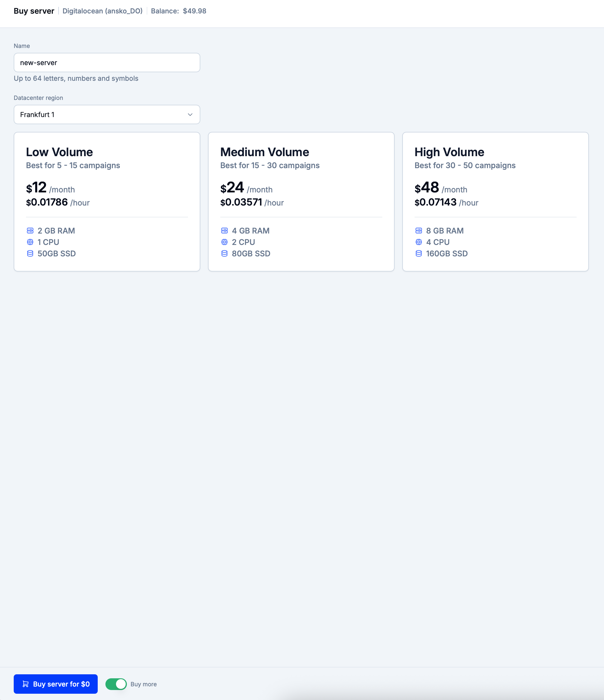Click the CPU icon next to 1 CPU

click(x=30, y=242)
